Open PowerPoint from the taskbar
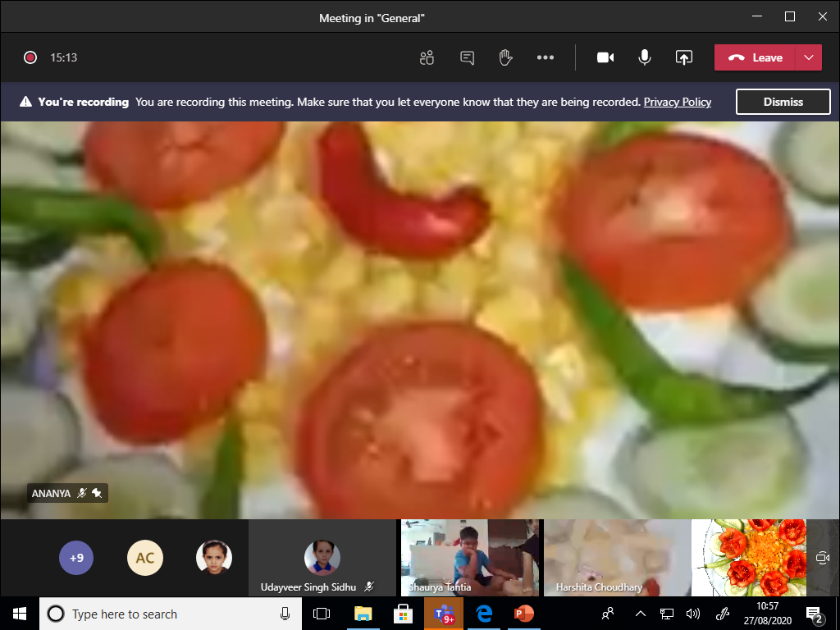 tap(523, 614)
